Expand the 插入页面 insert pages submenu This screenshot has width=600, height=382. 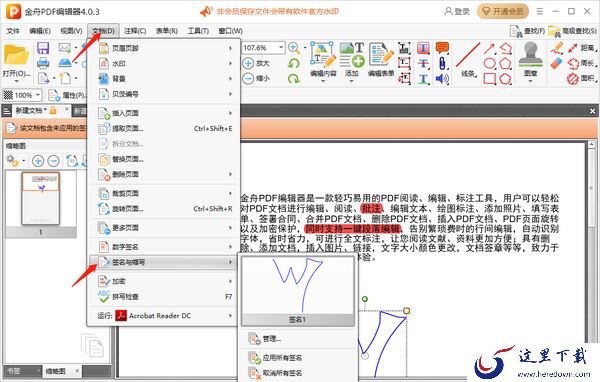pos(165,113)
